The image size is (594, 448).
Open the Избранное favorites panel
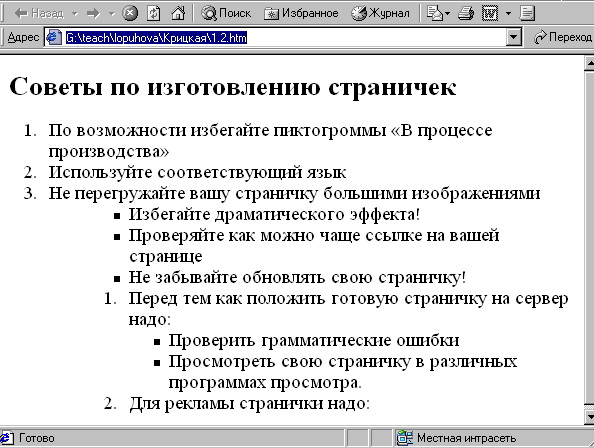(301, 14)
